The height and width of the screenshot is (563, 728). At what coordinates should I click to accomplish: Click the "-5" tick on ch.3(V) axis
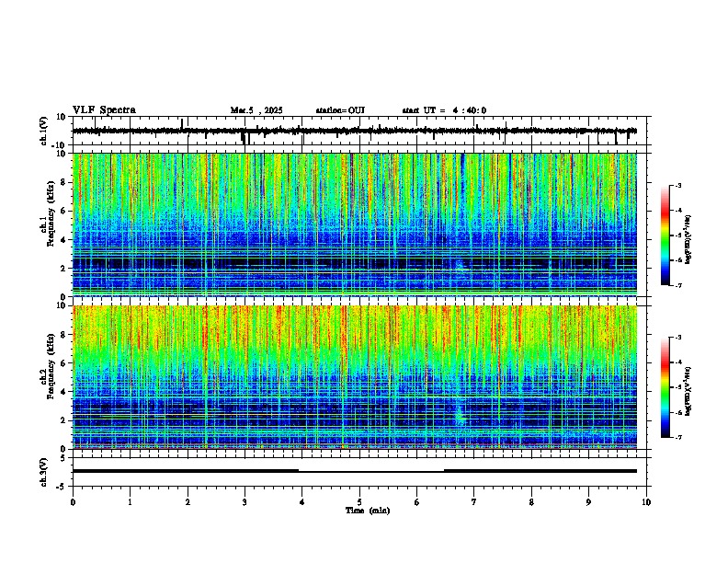pyautogui.click(x=63, y=487)
